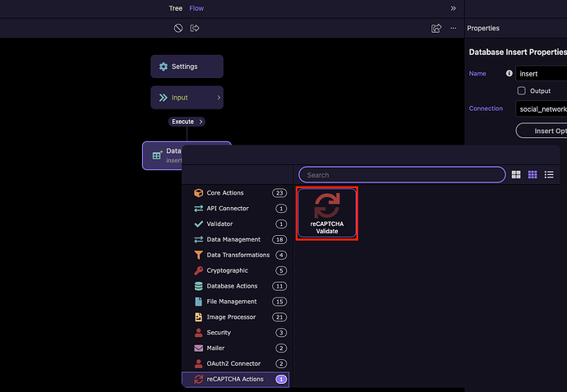The image size is (567, 392).
Task: Switch to large grid view icon
Action: coord(516,175)
